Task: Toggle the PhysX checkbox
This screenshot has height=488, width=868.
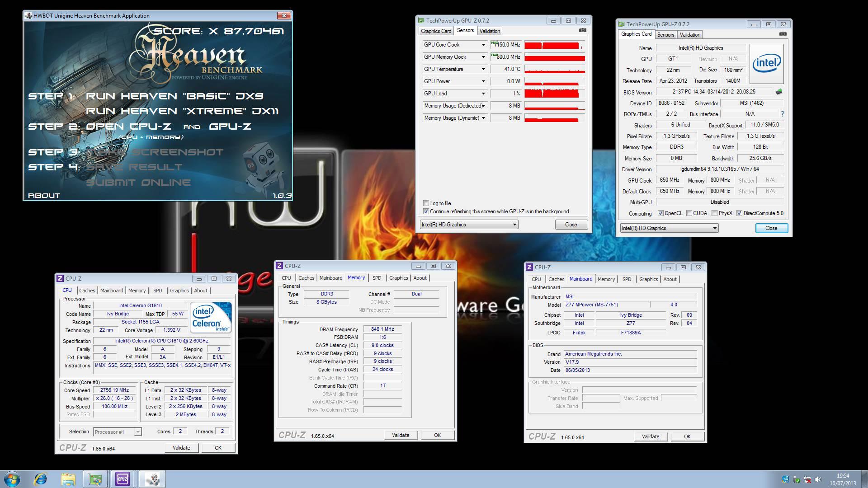Action: 714,213
